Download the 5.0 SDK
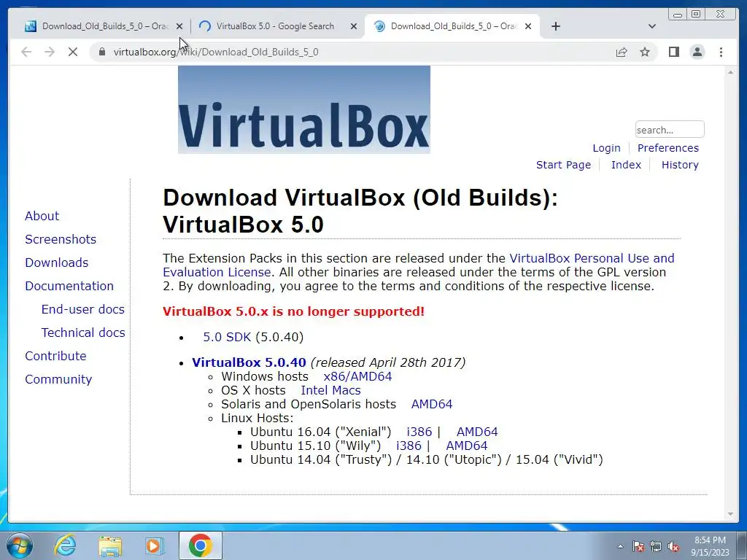747x560 pixels. [227, 337]
